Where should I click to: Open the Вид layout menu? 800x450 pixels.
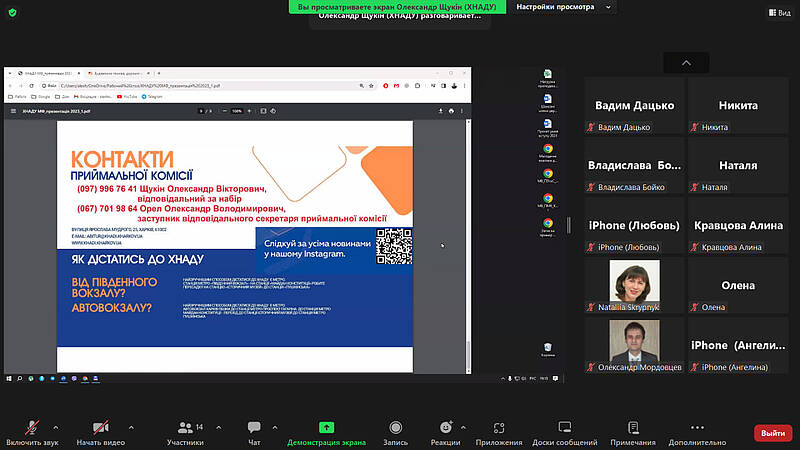tap(777, 12)
